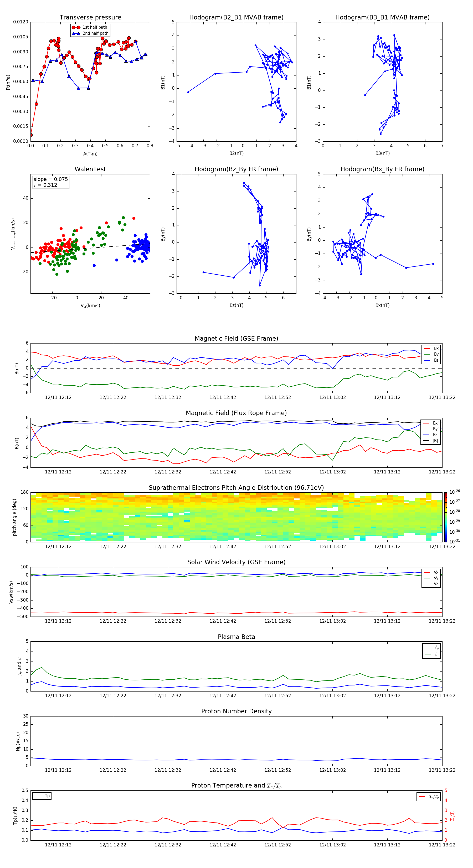Click the 'r = 0.312' annotation
This screenshot has width=473, height=868.
point(45,185)
